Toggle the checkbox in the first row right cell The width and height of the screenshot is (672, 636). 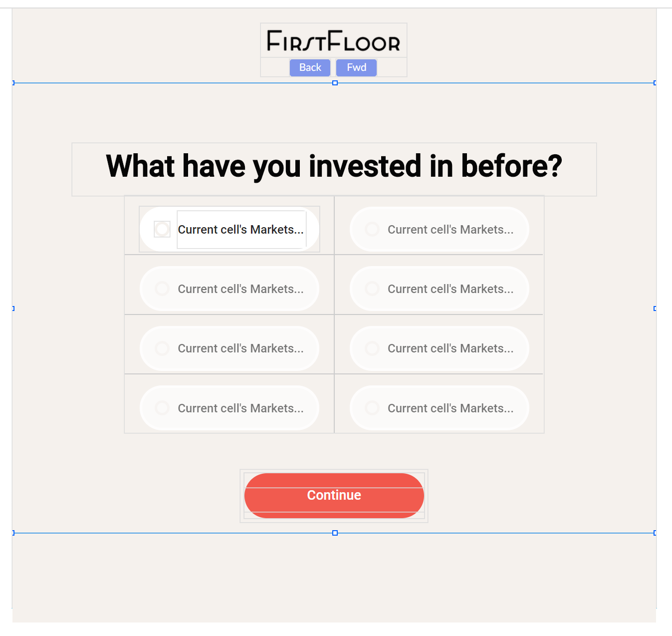click(x=372, y=229)
